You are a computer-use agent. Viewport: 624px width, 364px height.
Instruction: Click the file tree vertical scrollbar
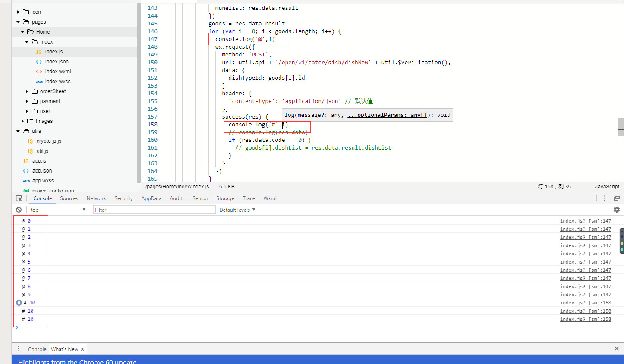(x=139, y=93)
